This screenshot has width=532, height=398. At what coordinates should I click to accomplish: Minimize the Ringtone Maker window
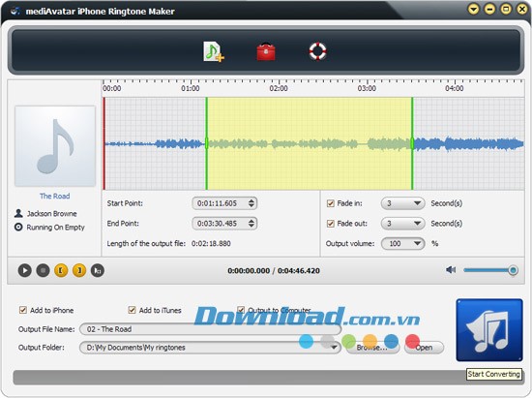(x=489, y=9)
